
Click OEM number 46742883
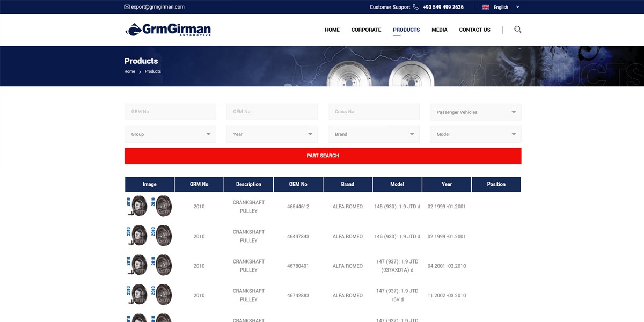click(298, 295)
